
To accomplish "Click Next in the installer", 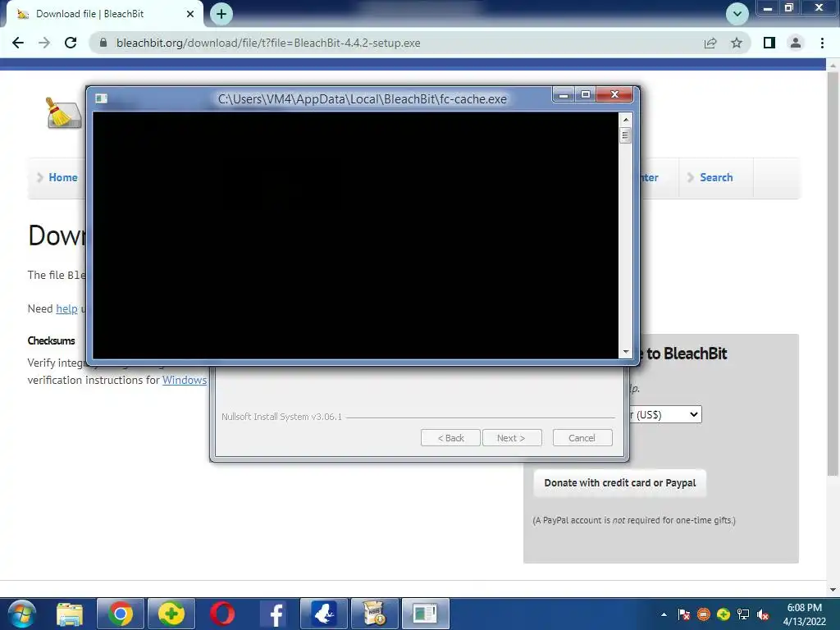I will point(512,438).
